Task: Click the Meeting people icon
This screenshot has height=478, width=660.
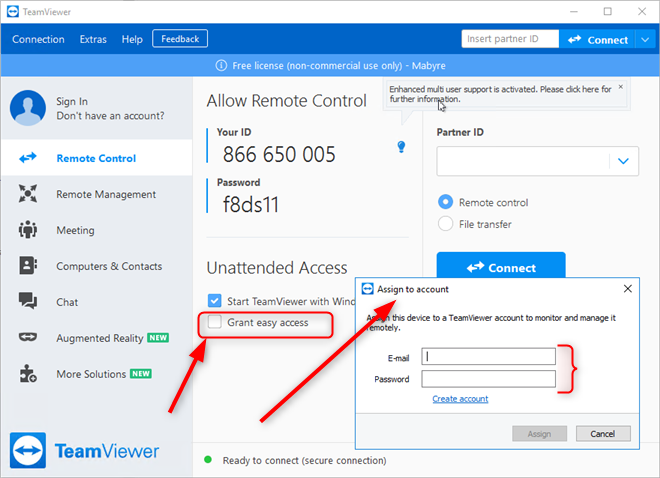Action: click(x=28, y=230)
